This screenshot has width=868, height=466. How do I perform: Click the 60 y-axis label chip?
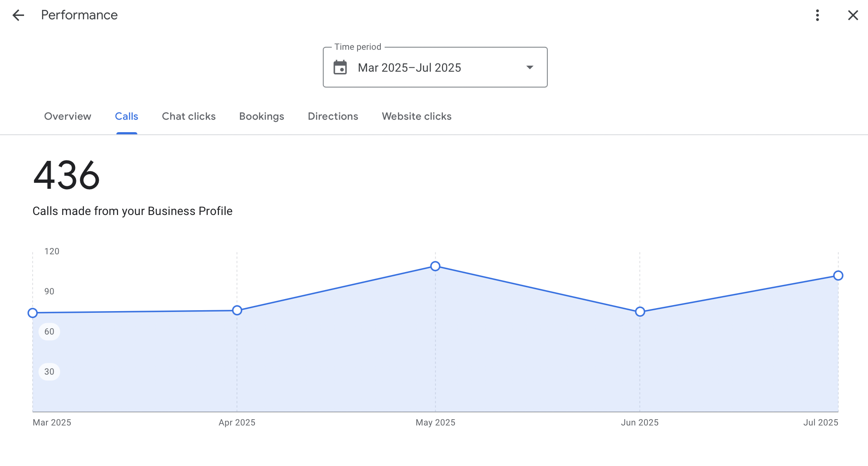coord(49,332)
